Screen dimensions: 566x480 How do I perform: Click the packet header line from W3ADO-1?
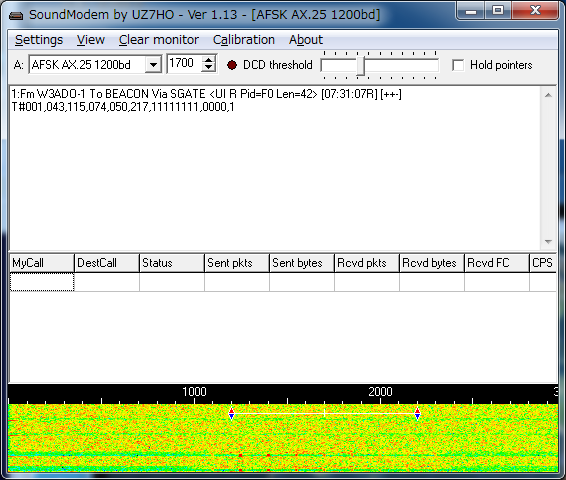tap(206, 94)
